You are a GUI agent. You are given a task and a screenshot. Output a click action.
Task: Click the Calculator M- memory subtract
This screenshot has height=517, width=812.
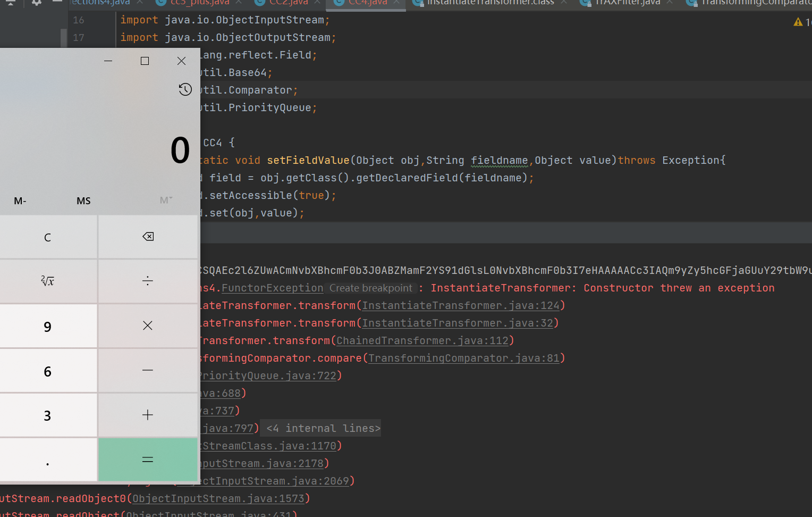click(20, 201)
